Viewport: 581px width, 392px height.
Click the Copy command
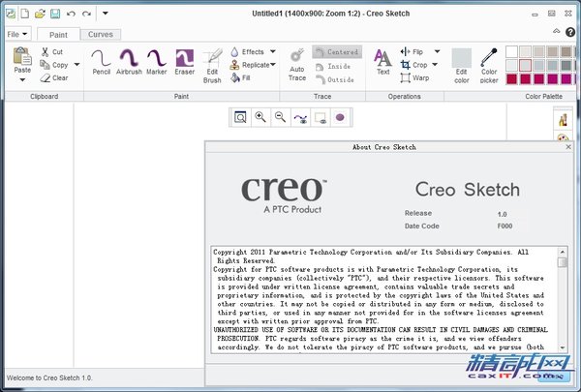point(54,65)
